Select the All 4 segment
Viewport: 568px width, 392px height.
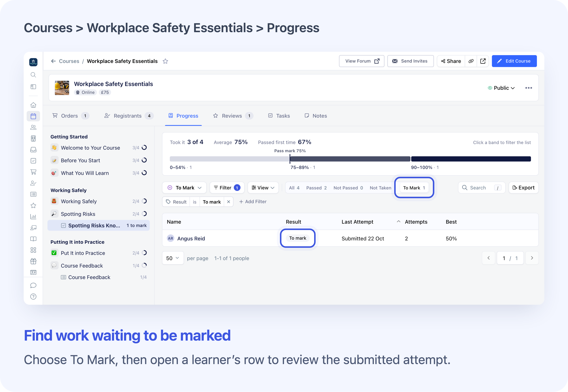pyautogui.click(x=294, y=188)
